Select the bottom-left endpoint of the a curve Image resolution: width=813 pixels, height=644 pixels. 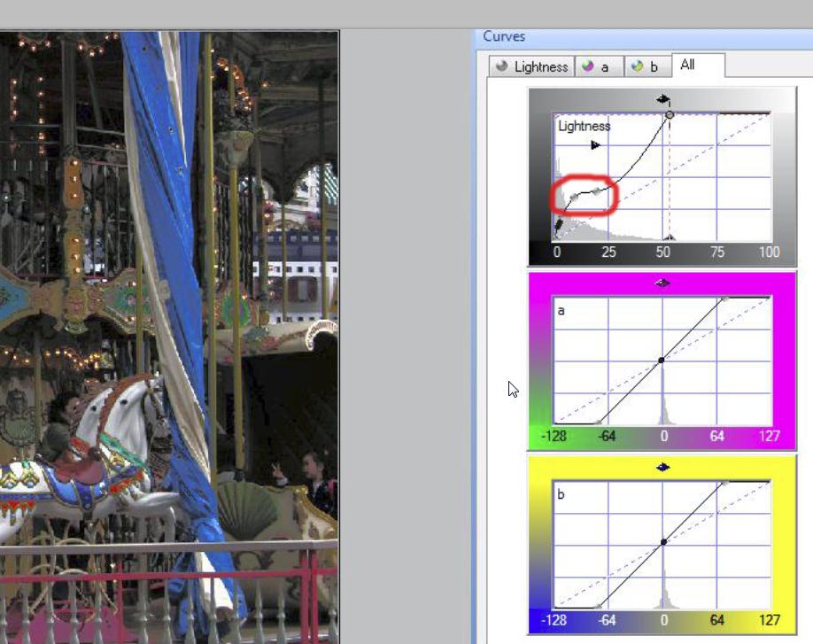click(x=599, y=422)
